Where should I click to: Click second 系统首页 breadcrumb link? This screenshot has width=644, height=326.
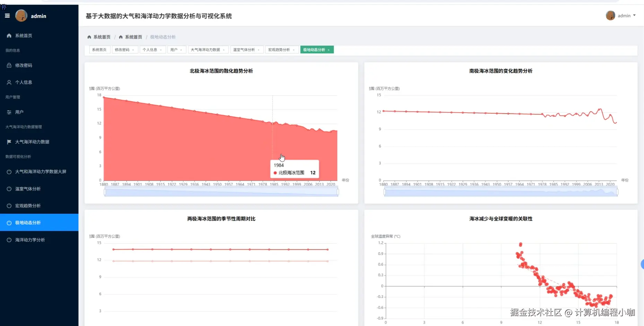pos(133,37)
